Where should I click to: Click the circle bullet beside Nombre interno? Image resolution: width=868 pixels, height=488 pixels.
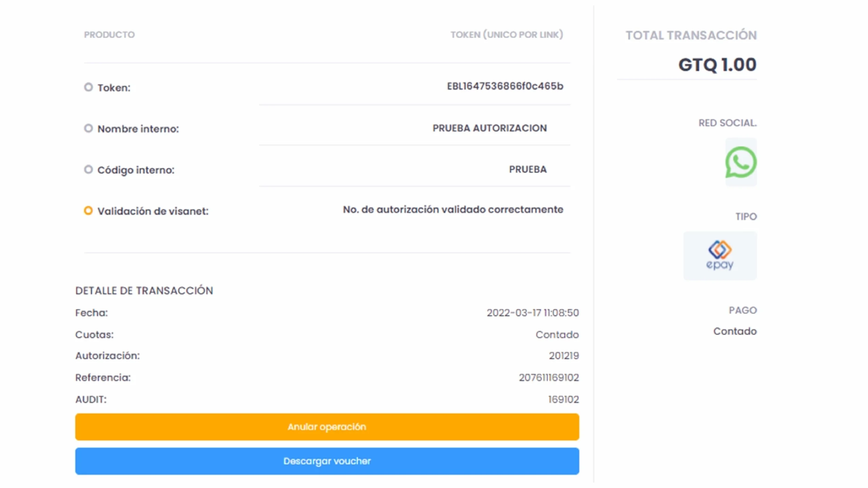click(x=88, y=128)
